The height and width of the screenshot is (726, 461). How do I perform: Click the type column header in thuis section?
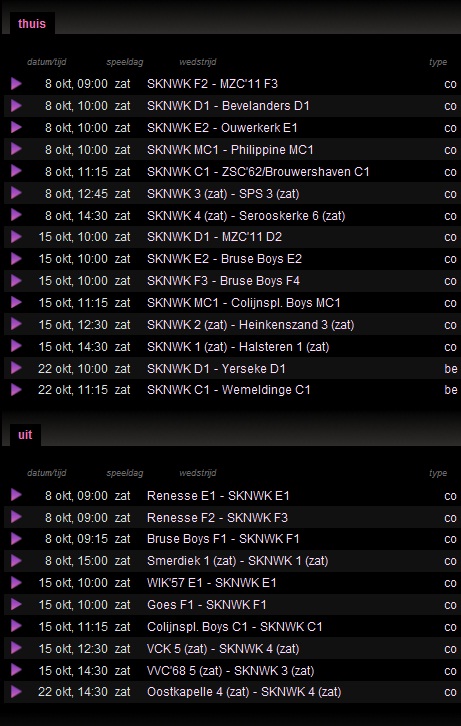click(x=438, y=62)
